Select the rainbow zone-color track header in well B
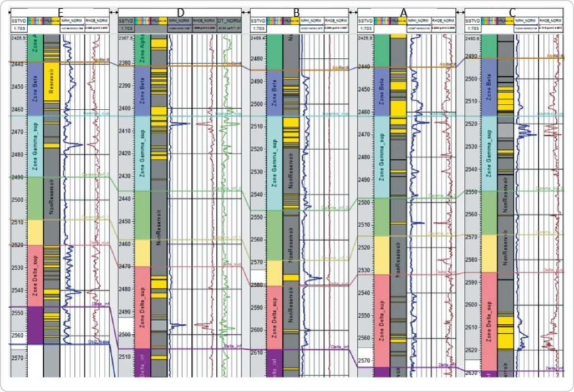The image size is (574, 392). tap(275, 21)
